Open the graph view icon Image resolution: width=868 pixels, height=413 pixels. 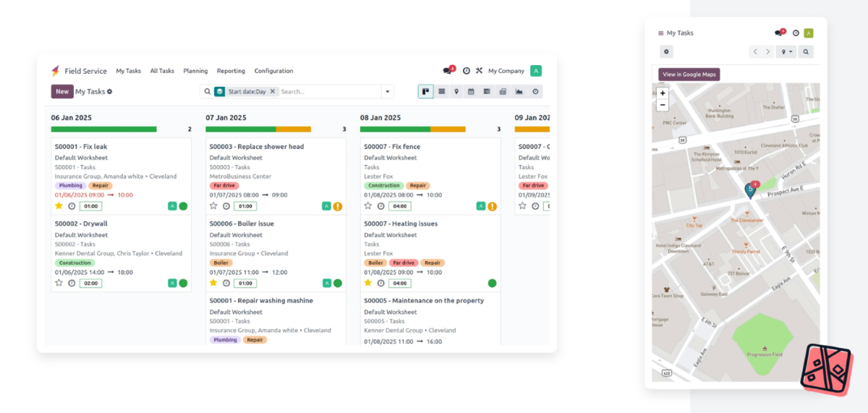click(x=519, y=92)
